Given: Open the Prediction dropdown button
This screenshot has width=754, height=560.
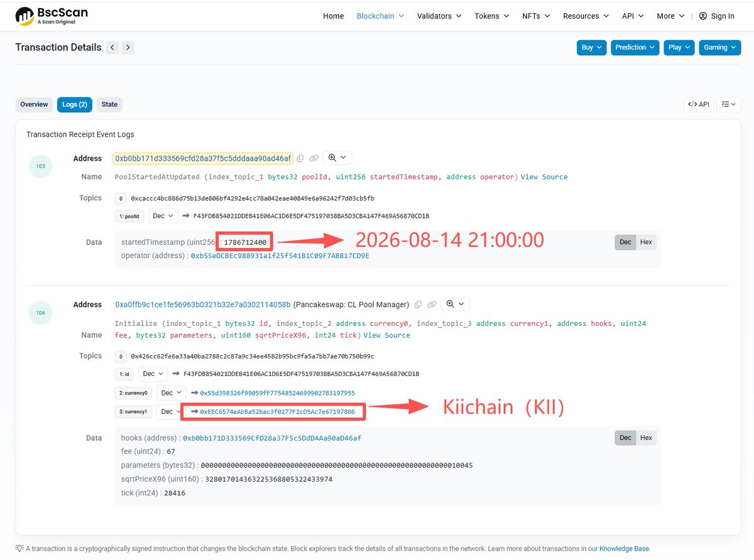Looking at the screenshot, I should click(x=635, y=47).
